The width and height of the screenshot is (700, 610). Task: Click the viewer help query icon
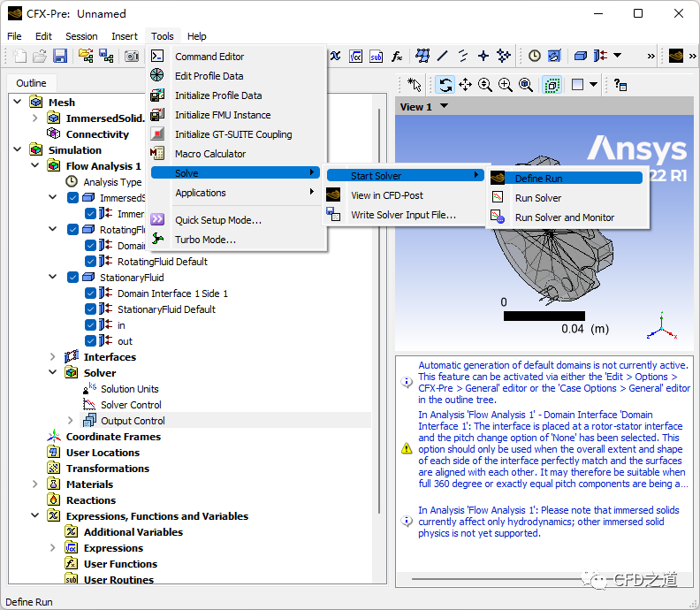click(x=620, y=84)
